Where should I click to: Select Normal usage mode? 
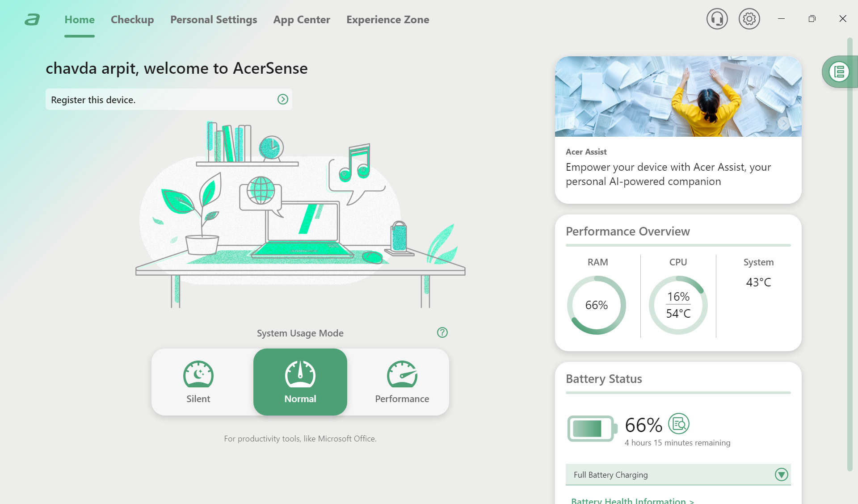(x=300, y=382)
